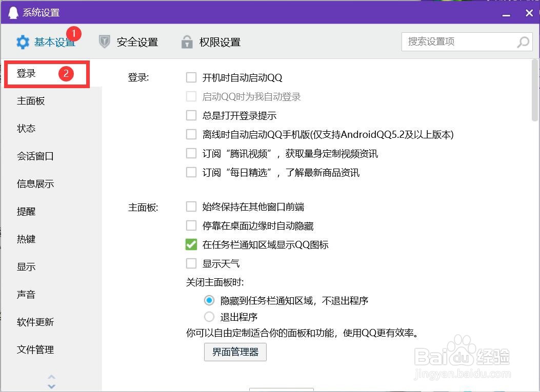Screen dimensions: 540x392
Task: Go to 提醒 section in the sidebar
Action: [26, 212]
